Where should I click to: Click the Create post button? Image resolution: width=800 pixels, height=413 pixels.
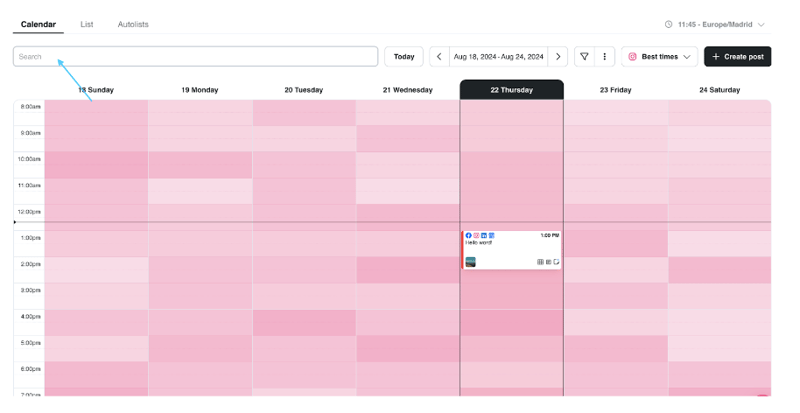pyautogui.click(x=737, y=57)
